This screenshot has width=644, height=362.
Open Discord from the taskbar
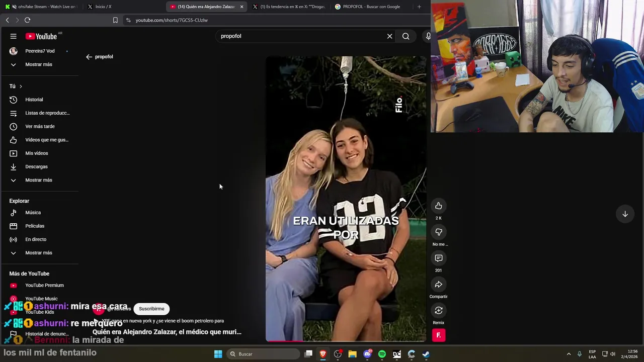(367, 354)
